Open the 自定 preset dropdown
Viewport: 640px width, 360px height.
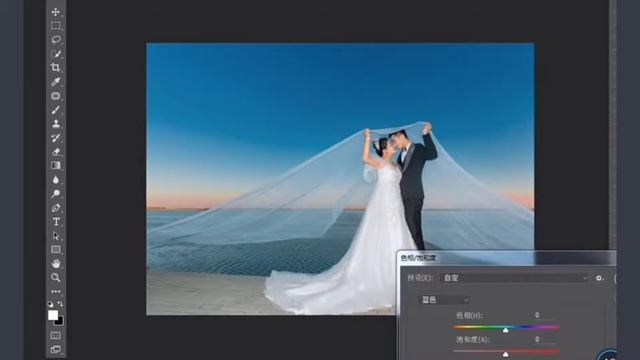tap(514, 278)
